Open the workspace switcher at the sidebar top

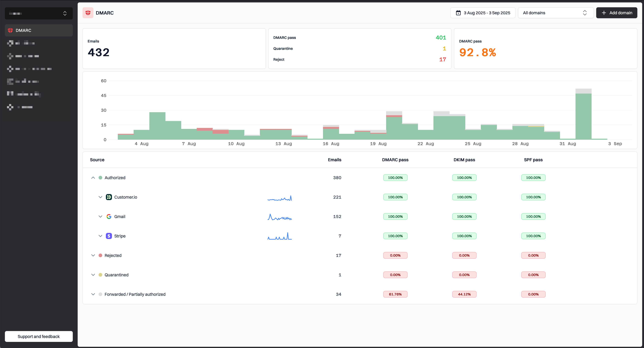pyautogui.click(x=39, y=13)
